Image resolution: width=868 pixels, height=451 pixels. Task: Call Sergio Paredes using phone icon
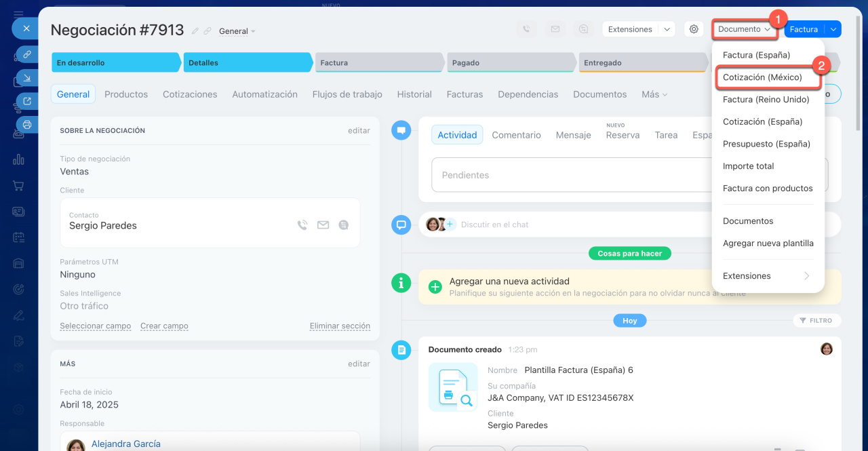coord(302,225)
